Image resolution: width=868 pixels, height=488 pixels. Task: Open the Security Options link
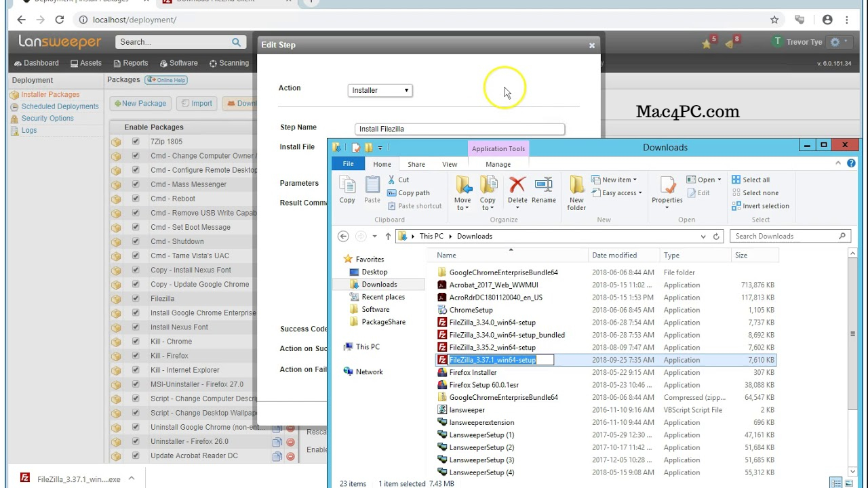point(47,119)
